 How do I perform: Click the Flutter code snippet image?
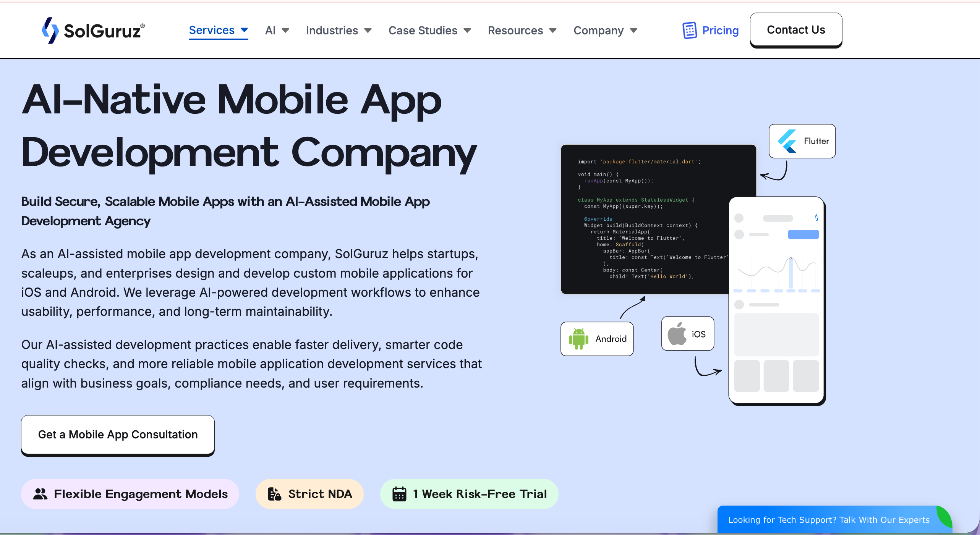click(646, 219)
